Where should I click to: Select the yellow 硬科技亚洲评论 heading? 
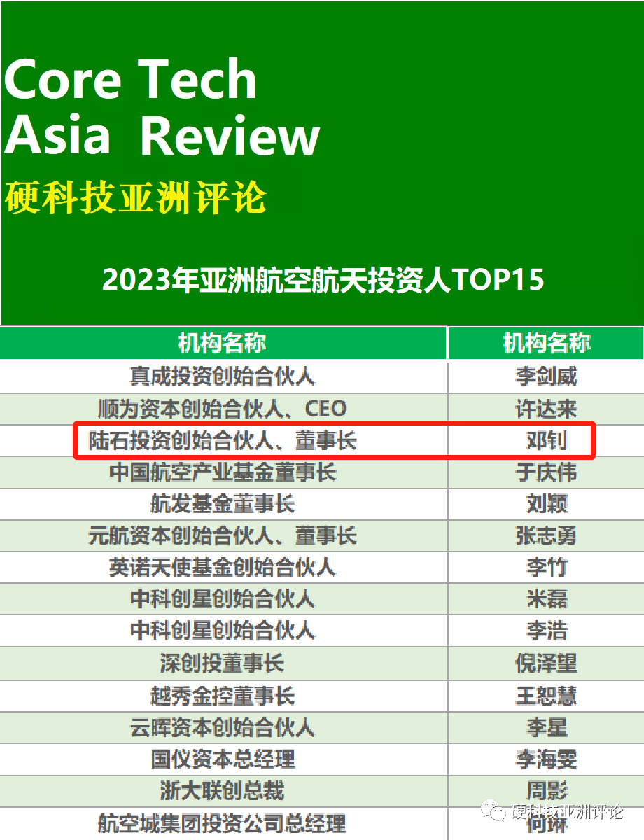coord(136,197)
